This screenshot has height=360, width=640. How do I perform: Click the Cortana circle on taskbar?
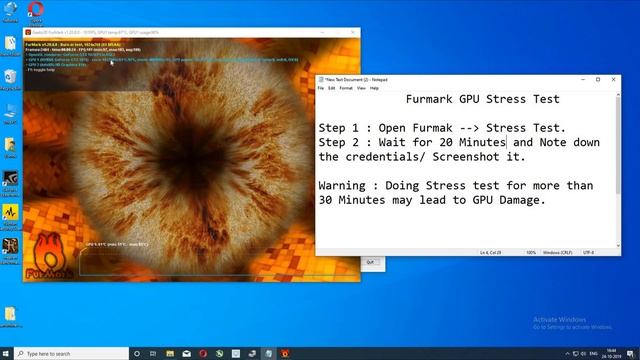coord(137,353)
